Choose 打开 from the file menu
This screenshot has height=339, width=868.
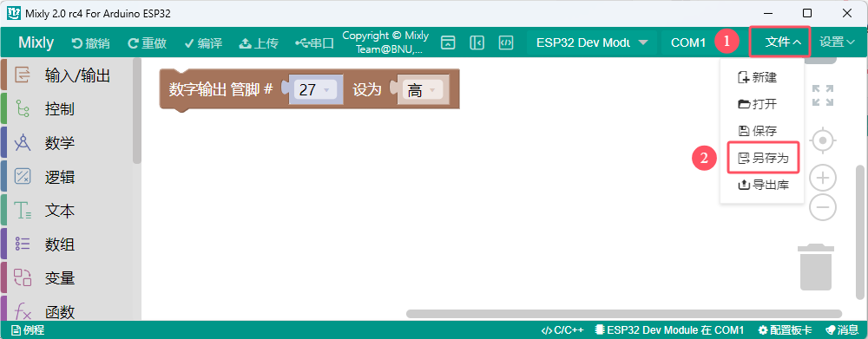[758, 104]
